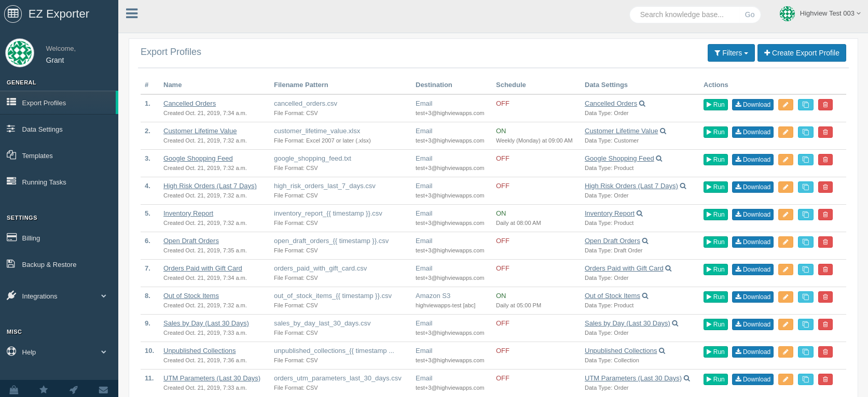Click the envelope icon in sidebar footer
Viewport: 868px width, 397px height.
pyautogui.click(x=103, y=390)
